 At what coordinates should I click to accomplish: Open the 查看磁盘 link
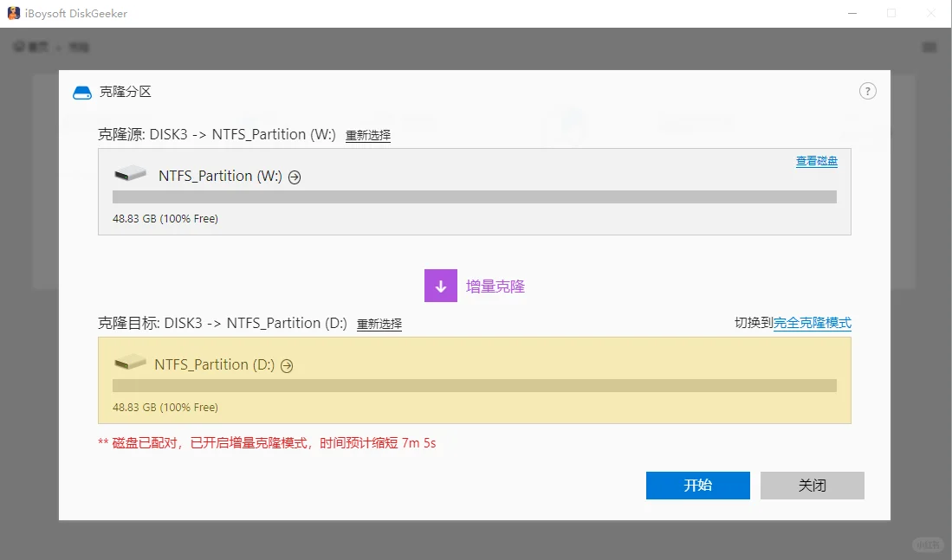[x=817, y=161]
